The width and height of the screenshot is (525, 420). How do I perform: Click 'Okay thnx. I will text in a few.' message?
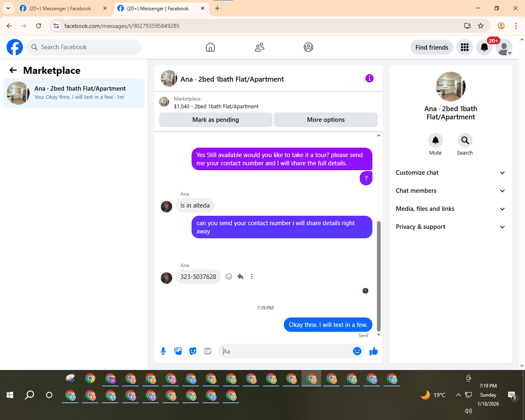pos(328,325)
